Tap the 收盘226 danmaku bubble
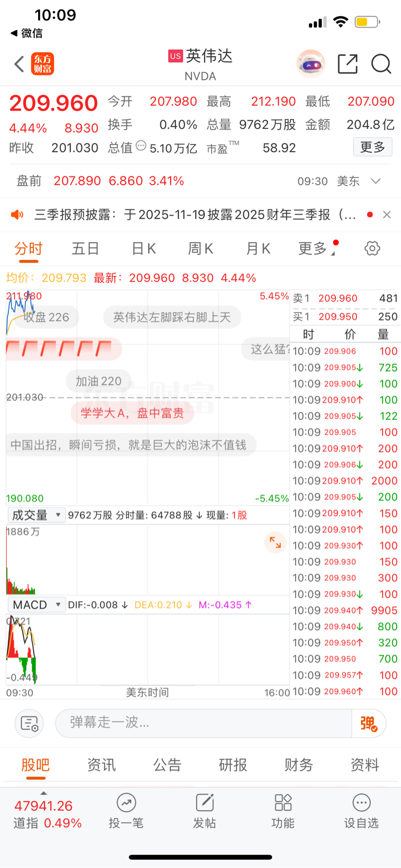 [x=46, y=317]
